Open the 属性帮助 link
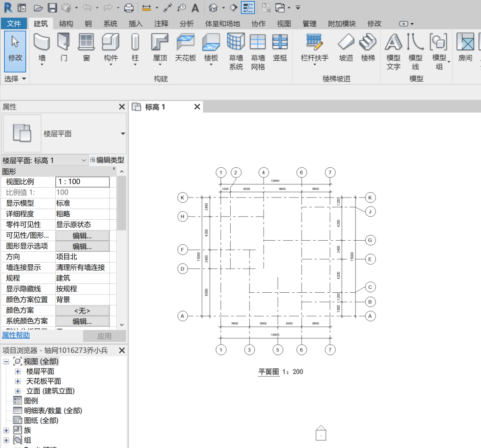Viewport: 481px width, 448px height. [16, 335]
